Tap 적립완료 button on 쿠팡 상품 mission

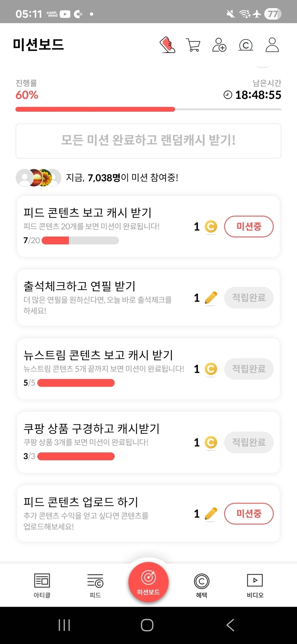tap(249, 442)
